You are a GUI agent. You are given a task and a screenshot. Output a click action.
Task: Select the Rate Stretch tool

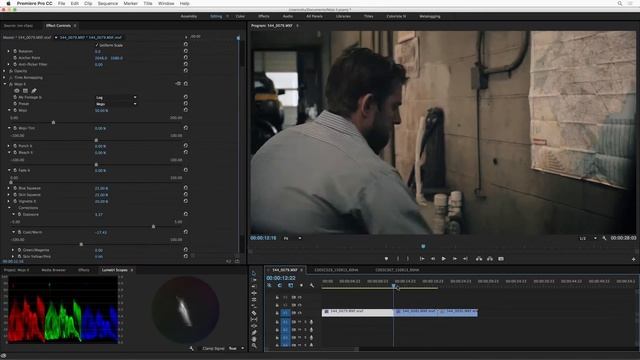click(x=254, y=306)
